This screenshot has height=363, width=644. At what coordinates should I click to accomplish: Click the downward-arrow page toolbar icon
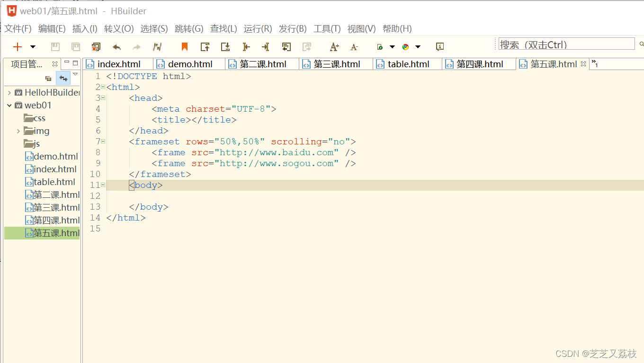225,46
